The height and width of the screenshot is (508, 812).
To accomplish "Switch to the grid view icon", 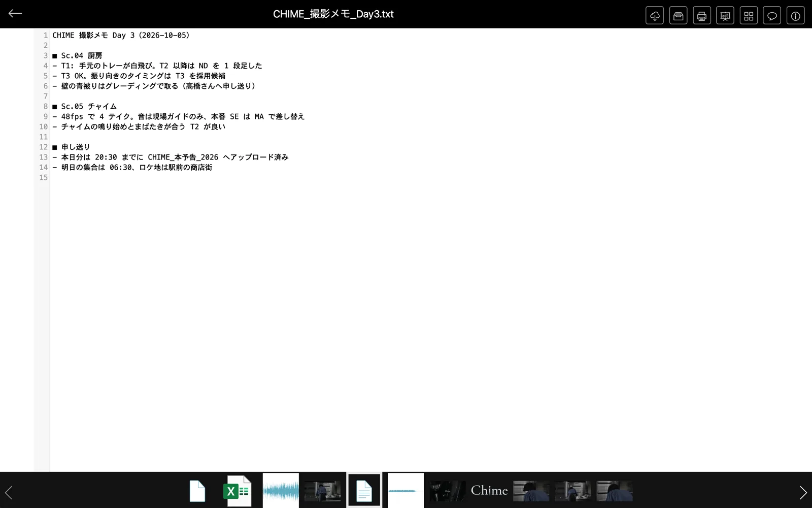I will tap(749, 16).
